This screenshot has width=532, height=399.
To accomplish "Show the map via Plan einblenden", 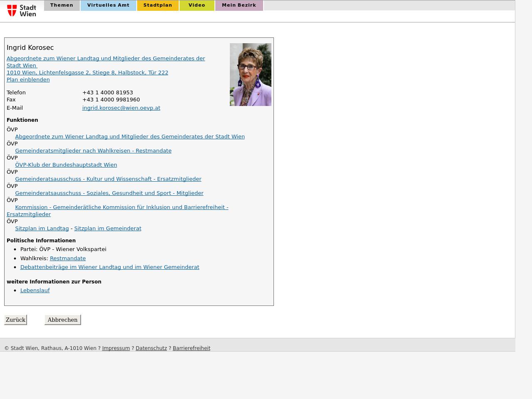I will pyautogui.click(x=28, y=79).
